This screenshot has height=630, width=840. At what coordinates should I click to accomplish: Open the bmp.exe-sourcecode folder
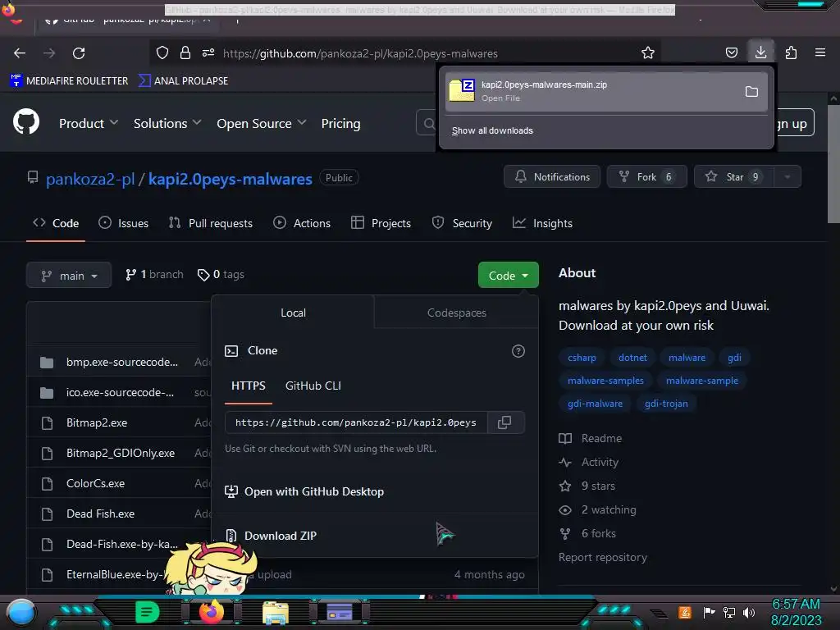pos(122,362)
